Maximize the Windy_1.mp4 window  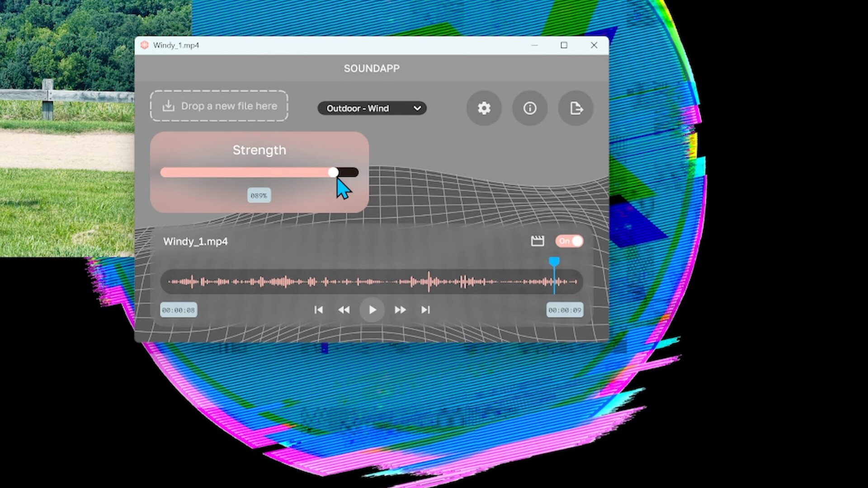(x=564, y=45)
